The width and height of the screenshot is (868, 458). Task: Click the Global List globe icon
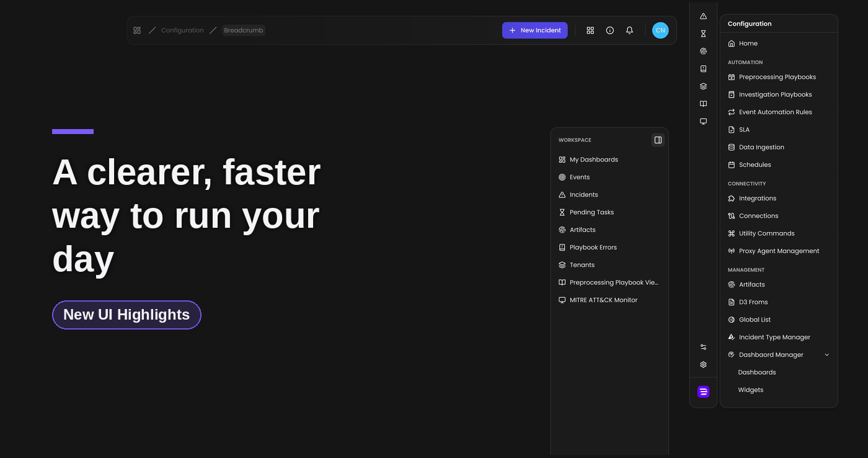pos(732,320)
